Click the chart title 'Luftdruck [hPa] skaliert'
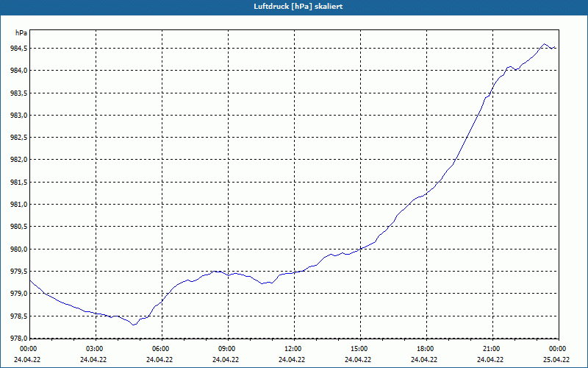This screenshot has height=368, width=588. tap(298, 7)
